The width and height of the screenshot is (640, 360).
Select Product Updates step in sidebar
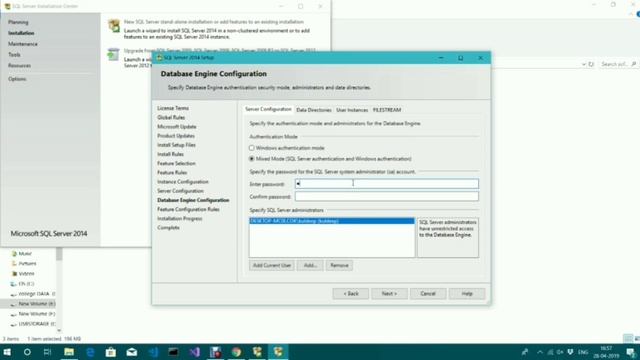[176, 136]
